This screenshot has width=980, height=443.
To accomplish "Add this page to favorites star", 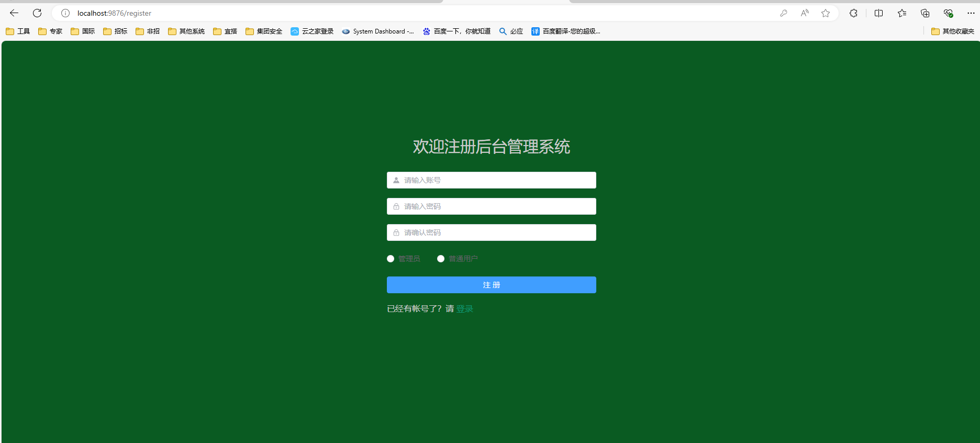I will [826, 13].
